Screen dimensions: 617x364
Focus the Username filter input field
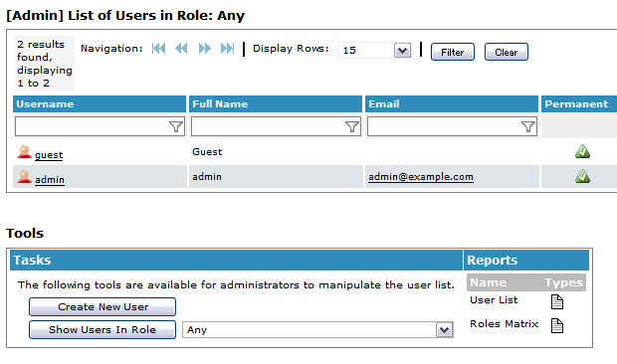pyautogui.click(x=100, y=126)
